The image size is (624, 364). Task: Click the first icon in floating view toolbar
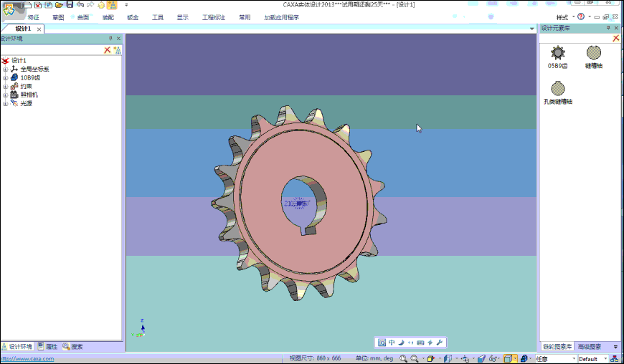(382, 343)
